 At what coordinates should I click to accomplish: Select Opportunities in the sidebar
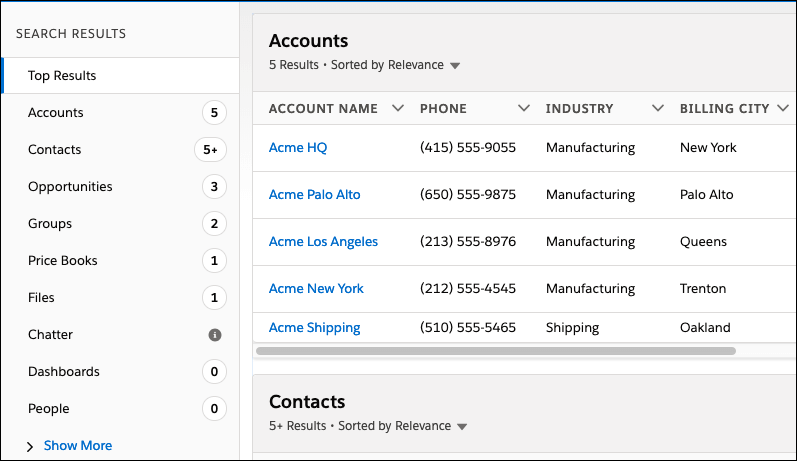pos(70,187)
